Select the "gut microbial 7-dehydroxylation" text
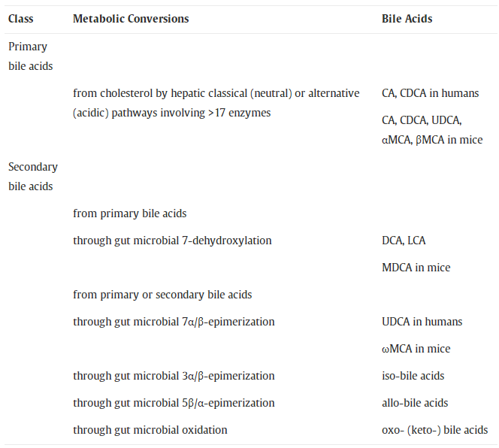This screenshot has width=499, height=448. click(x=172, y=241)
